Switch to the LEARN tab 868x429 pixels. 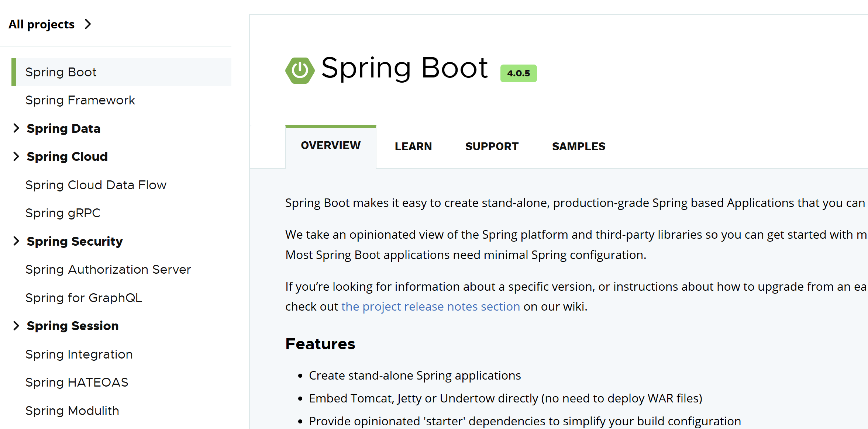[x=413, y=146]
